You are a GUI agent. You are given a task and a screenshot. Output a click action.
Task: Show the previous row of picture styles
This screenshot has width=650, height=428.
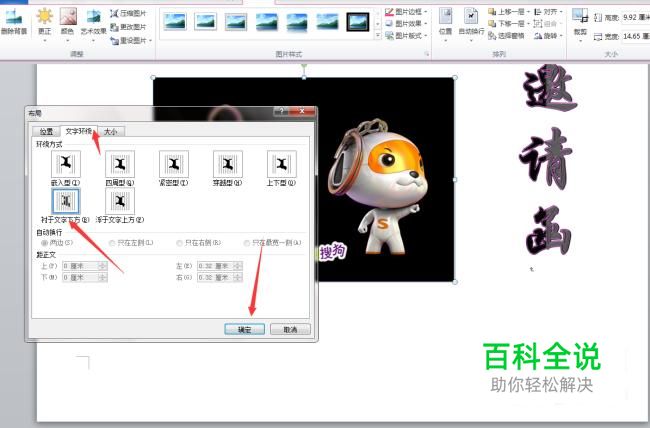click(378, 12)
